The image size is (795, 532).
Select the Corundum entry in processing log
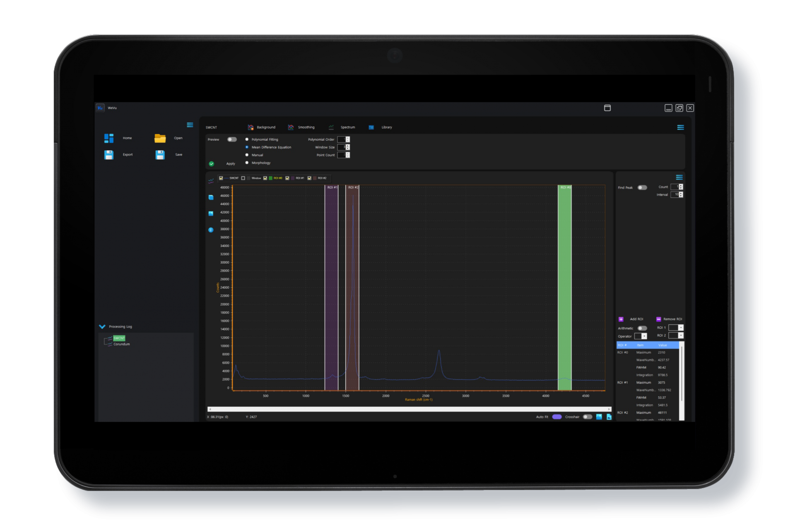point(121,344)
